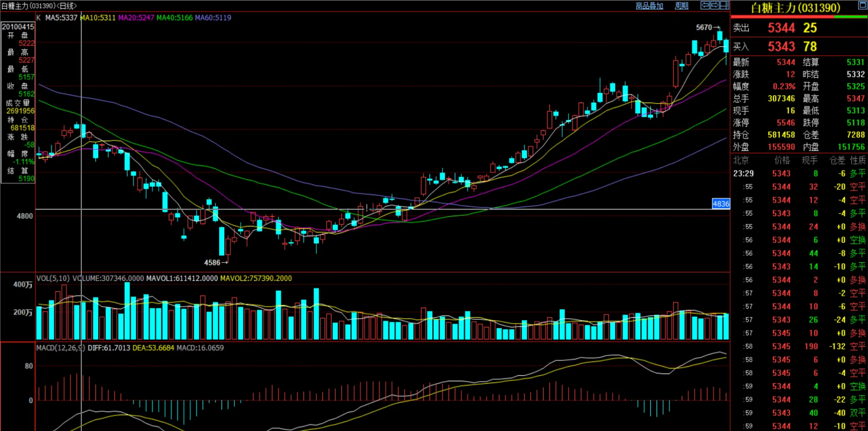
Task: Select the 23:29 tick row
Action: (x=799, y=174)
